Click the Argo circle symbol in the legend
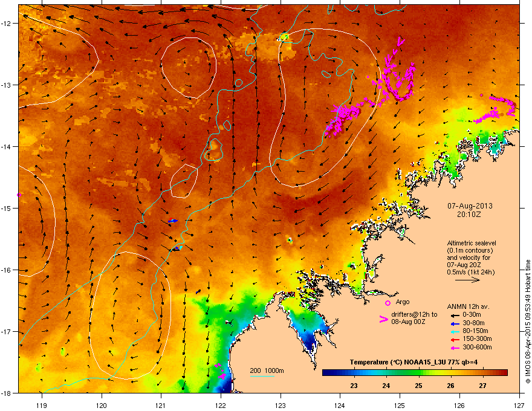The height and width of the screenshot is (411, 532). tap(388, 303)
